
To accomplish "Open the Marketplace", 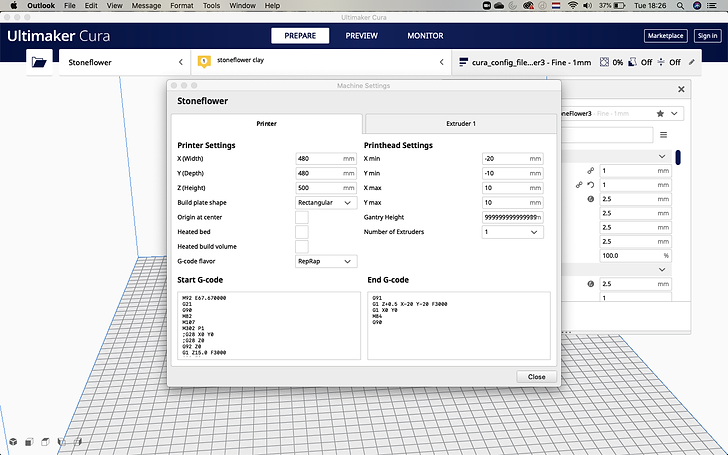I will [665, 36].
